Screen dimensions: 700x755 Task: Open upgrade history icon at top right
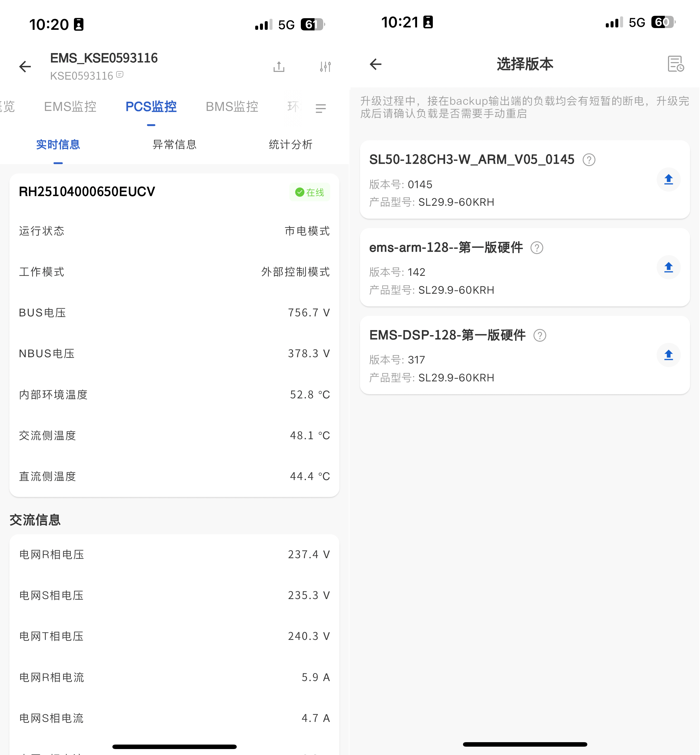[675, 64]
